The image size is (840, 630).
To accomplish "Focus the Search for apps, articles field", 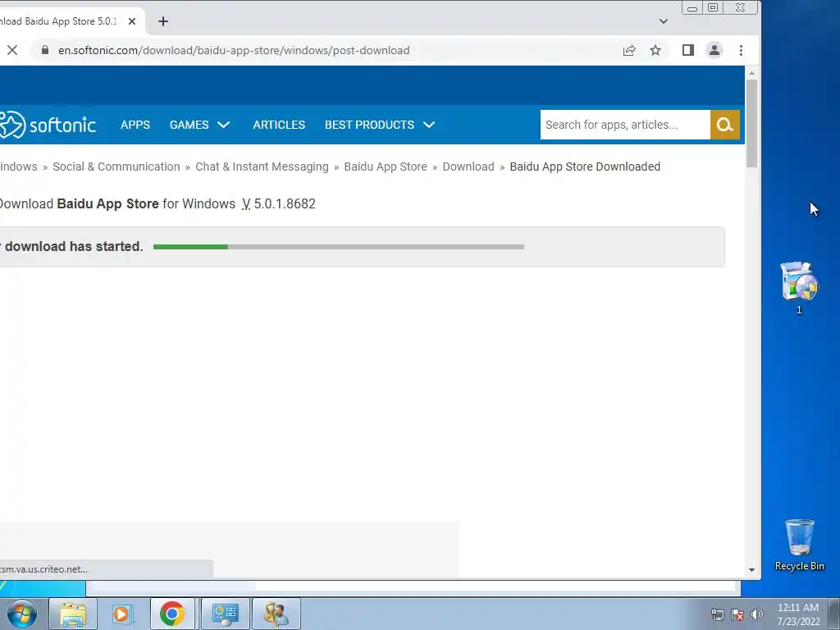I will pyautogui.click(x=625, y=125).
